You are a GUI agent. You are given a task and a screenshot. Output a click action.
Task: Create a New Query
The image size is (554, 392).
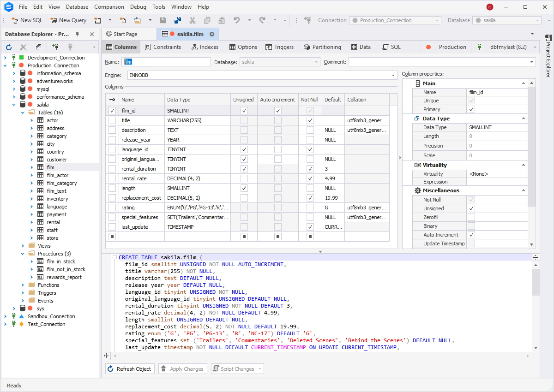click(x=68, y=20)
